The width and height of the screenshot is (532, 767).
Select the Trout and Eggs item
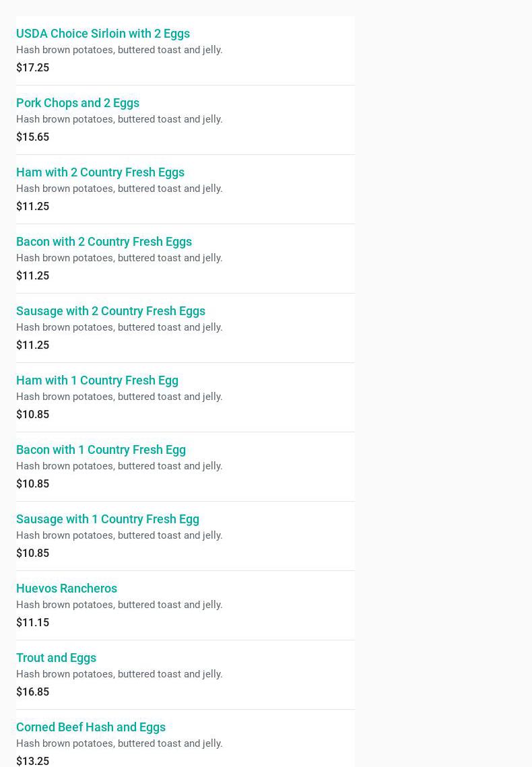tap(56, 657)
